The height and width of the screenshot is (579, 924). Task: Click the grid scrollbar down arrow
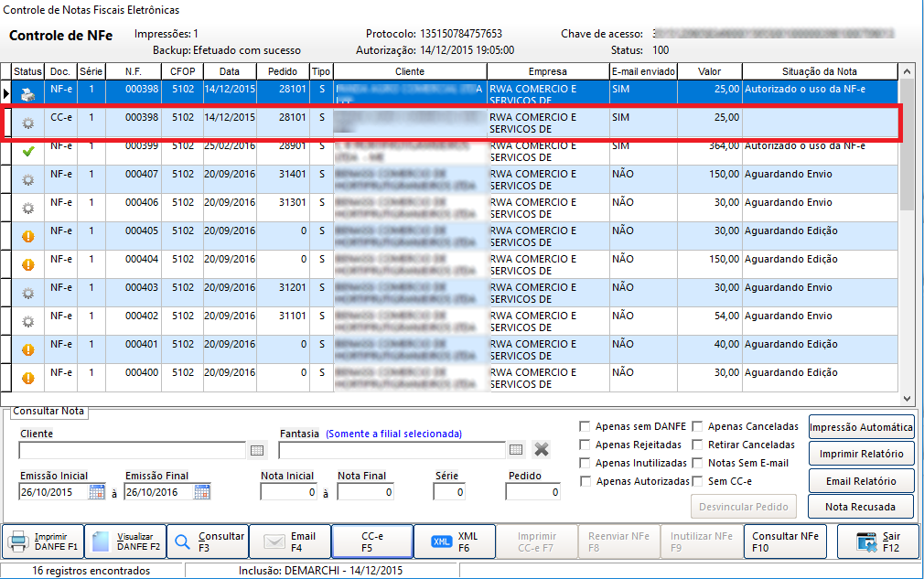(x=907, y=399)
